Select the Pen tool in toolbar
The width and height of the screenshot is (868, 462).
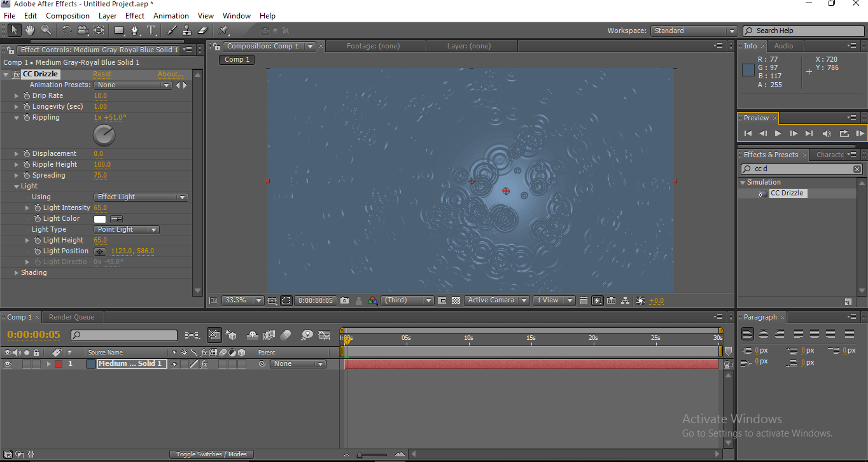[135, 30]
